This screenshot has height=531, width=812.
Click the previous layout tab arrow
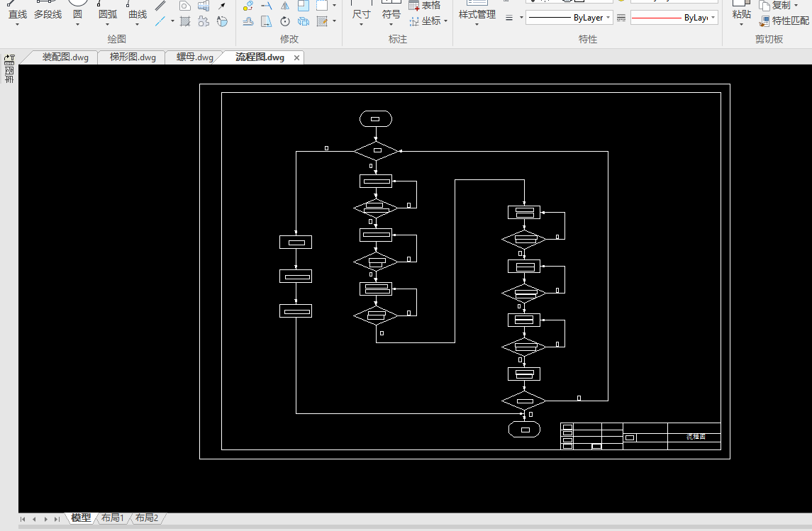(x=34, y=518)
